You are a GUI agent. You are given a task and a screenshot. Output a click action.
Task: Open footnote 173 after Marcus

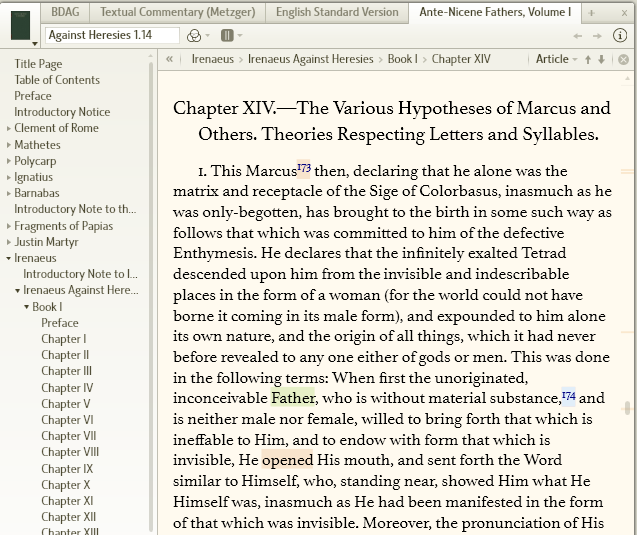pos(304,168)
